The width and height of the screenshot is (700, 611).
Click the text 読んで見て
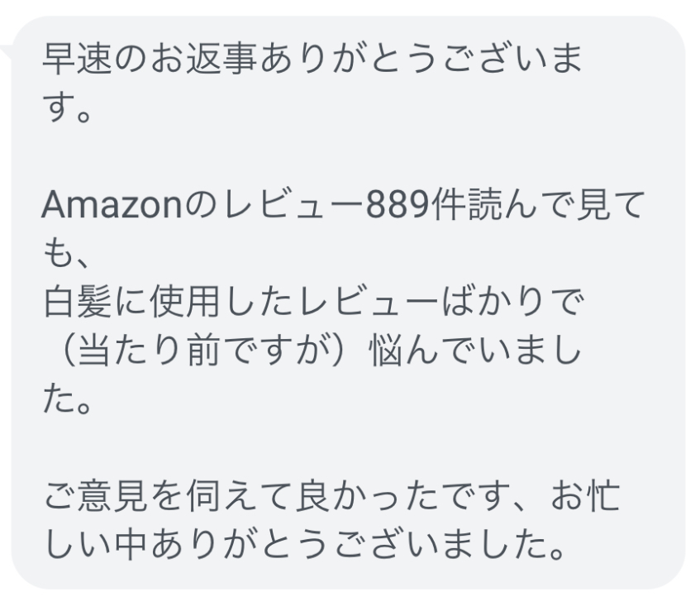(x=557, y=205)
